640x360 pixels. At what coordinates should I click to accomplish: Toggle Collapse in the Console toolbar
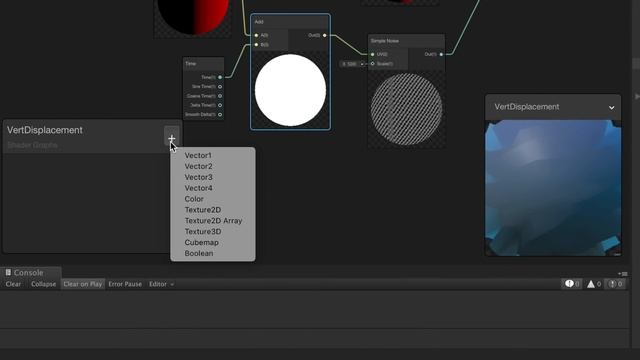pos(43,284)
